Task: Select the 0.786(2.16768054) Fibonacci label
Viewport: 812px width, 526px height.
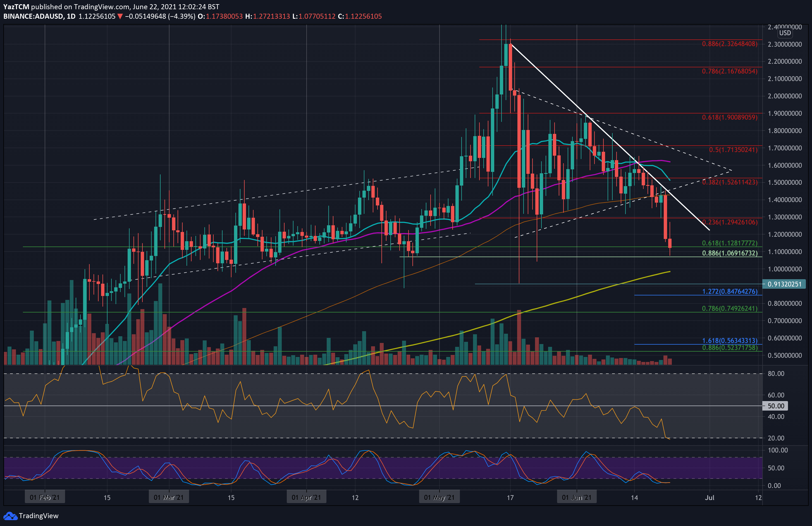Action: (x=729, y=71)
